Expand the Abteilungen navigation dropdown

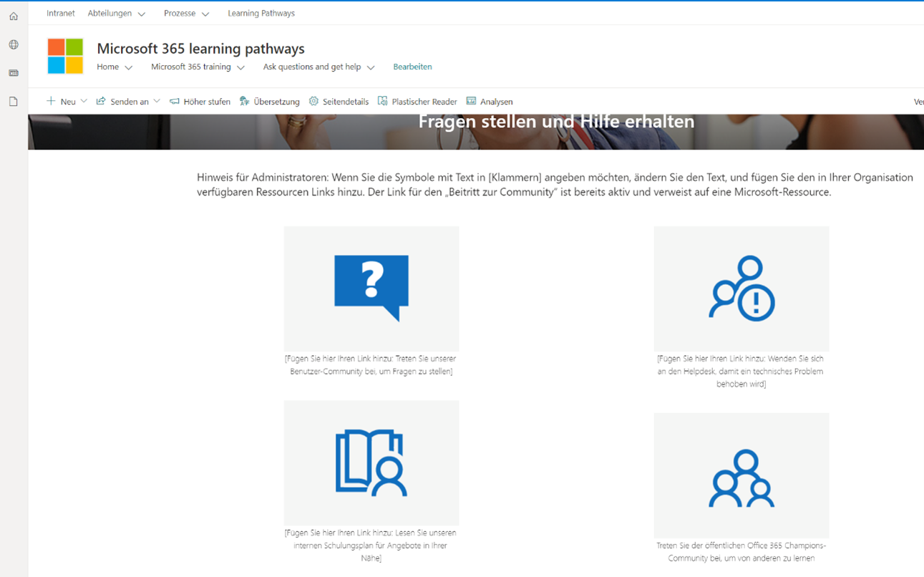[x=116, y=12]
